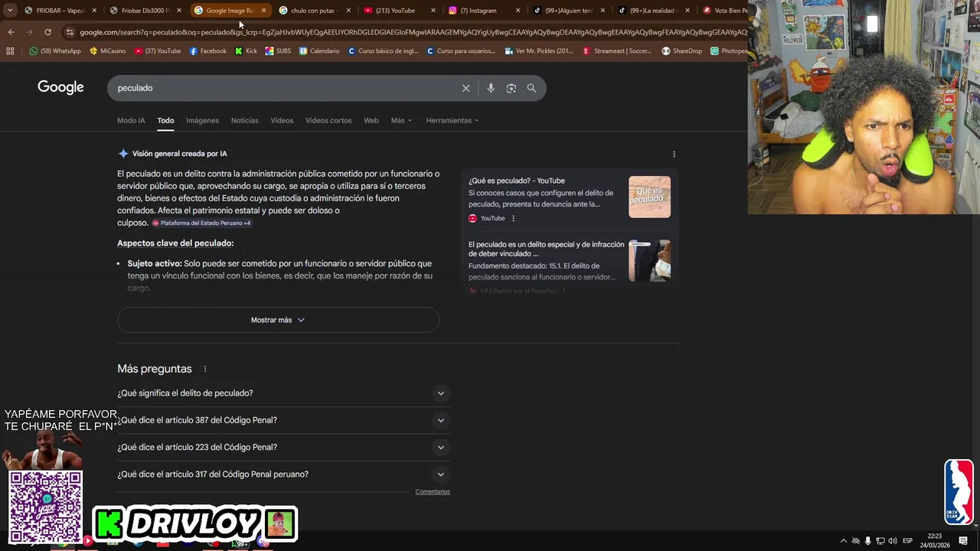The height and width of the screenshot is (551, 980).
Task: Open the ShareDrop bookmark
Action: click(681, 51)
